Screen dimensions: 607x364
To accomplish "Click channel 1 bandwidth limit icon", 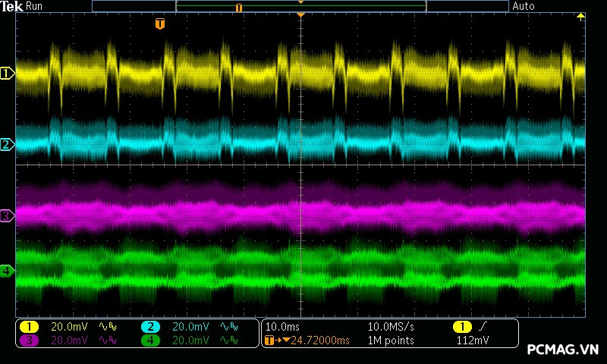I will pyautogui.click(x=107, y=326).
